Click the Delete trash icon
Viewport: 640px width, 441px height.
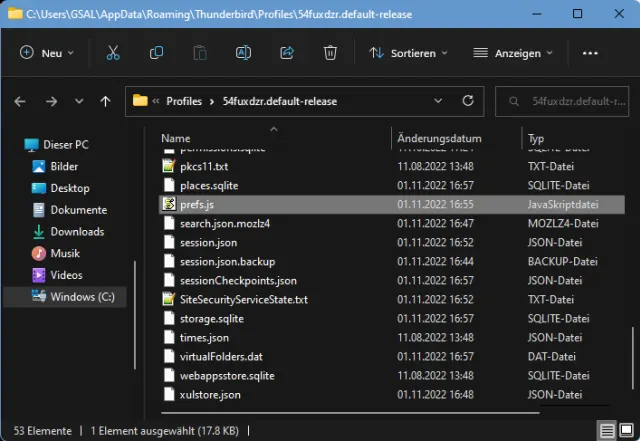(x=330, y=53)
